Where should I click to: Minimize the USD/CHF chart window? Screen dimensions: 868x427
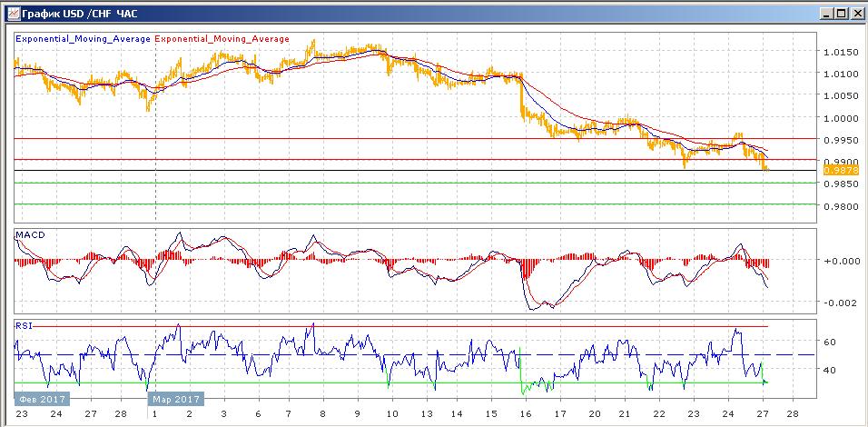coord(826,14)
